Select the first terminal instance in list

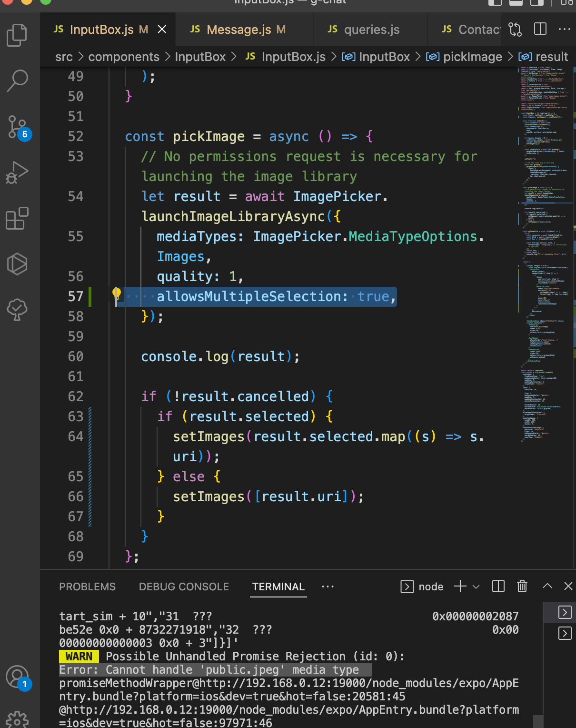pos(565,612)
